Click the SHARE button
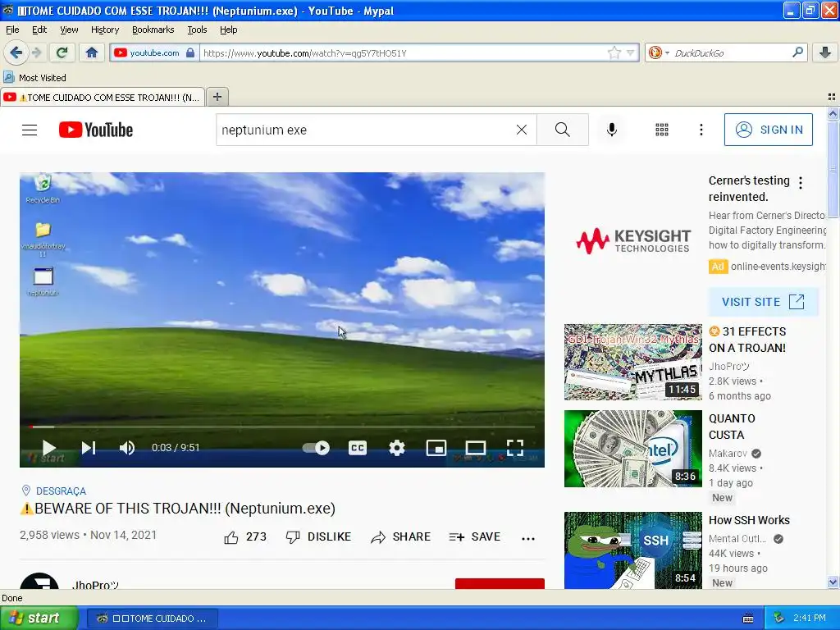The height and width of the screenshot is (630, 840). (400, 536)
